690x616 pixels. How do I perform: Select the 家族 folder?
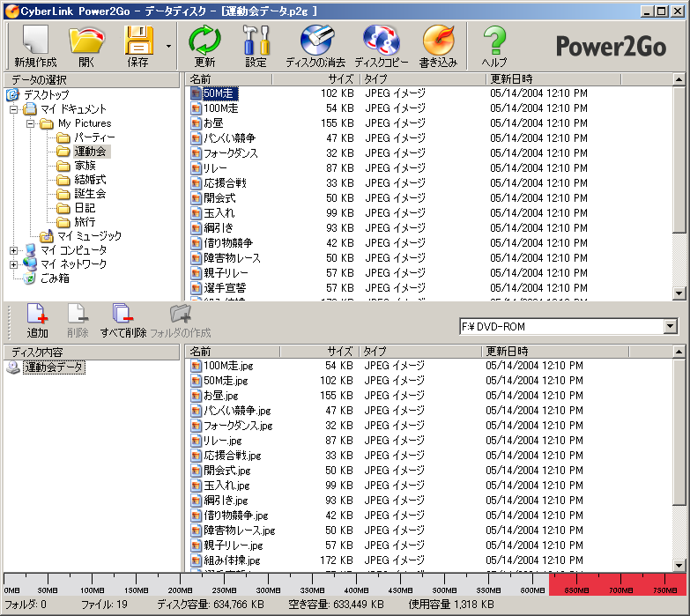85,166
